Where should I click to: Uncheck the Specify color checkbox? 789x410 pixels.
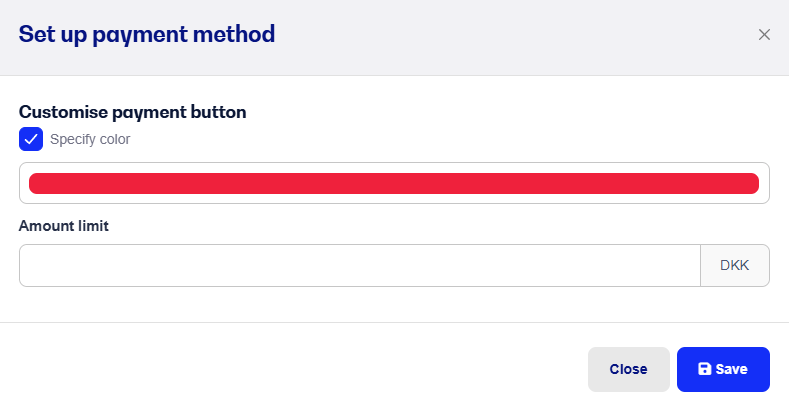point(31,139)
